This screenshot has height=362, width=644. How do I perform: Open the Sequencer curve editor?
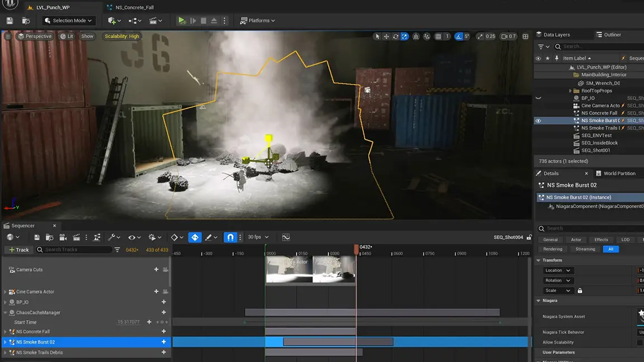(286, 237)
